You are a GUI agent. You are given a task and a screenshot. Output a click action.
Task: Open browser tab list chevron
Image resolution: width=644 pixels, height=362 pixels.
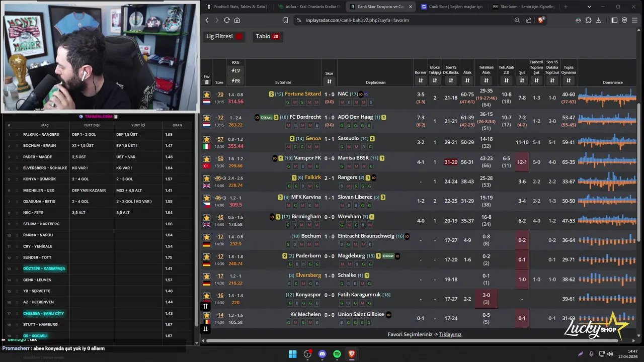[590, 7]
